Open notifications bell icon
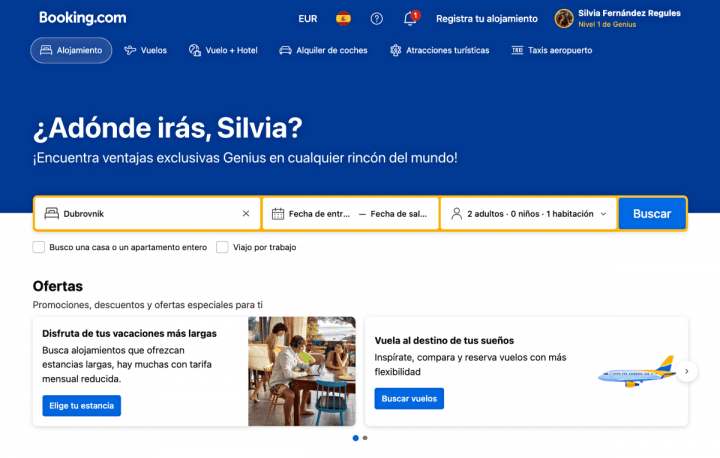This screenshot has height=458, width=720. [411, 19]
